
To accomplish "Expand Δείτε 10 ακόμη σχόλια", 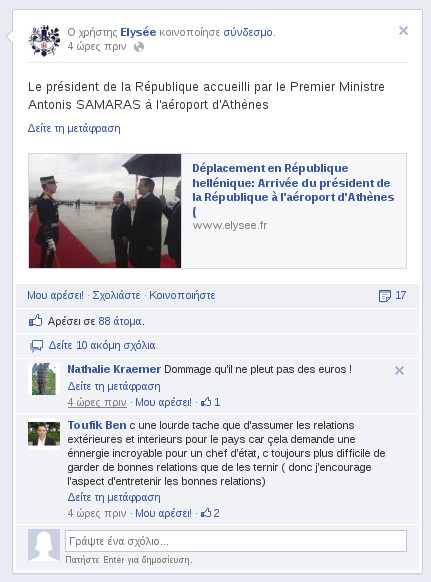I will 102,346.
